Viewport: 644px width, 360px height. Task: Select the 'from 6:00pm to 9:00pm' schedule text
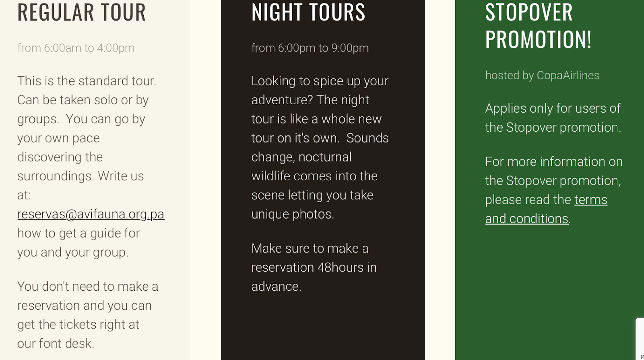coord(310,48)
